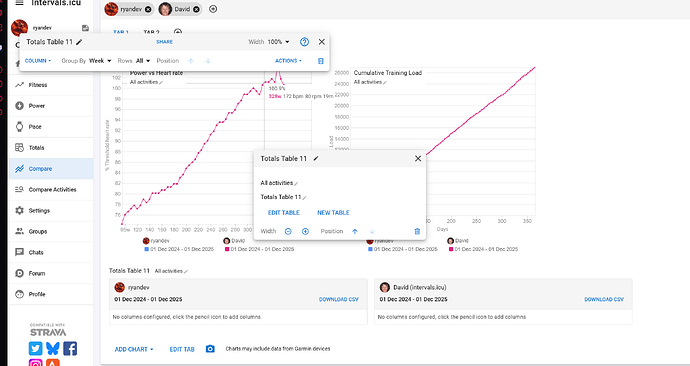Screen dimensions: 690x366
Task: Change Group By Week dropdown
Action: coord(100,61)
